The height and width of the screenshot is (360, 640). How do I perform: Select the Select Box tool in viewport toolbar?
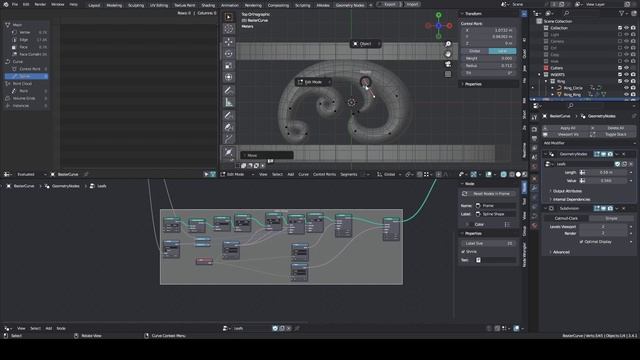(x=229, y=17)
